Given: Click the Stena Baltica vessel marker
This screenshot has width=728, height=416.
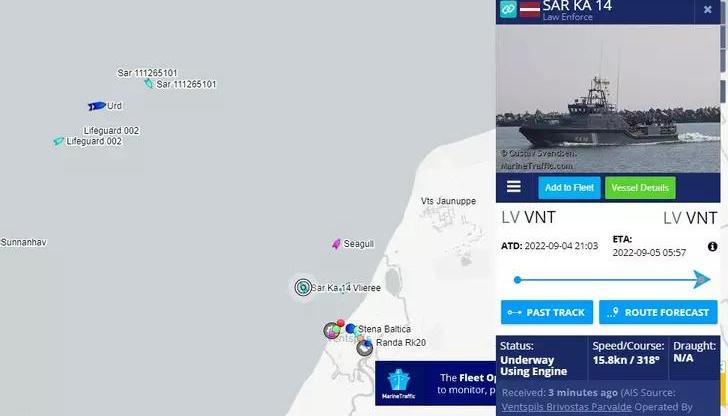Looking at the screenshot, I should pos(351,329).
